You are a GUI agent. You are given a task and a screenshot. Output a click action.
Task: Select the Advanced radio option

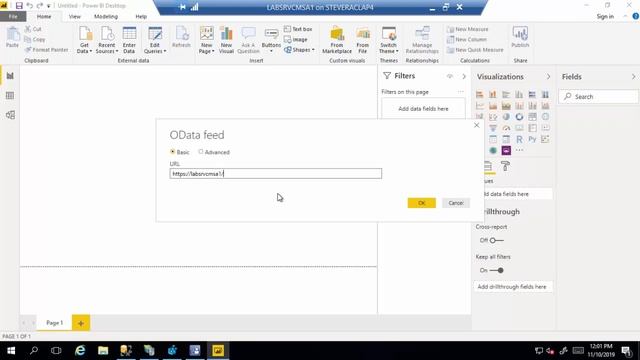point(214,152)
